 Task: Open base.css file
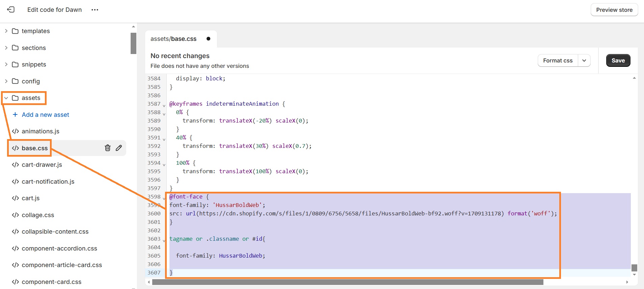(35, 148)
